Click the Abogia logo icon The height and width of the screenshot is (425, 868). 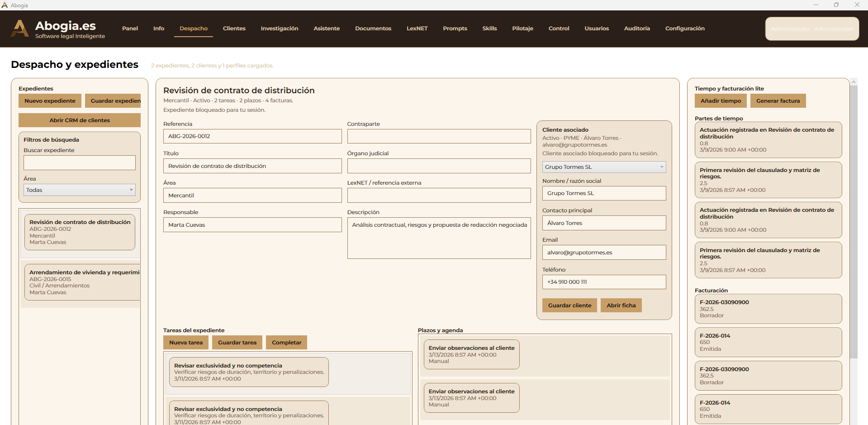tap(19, 29)
